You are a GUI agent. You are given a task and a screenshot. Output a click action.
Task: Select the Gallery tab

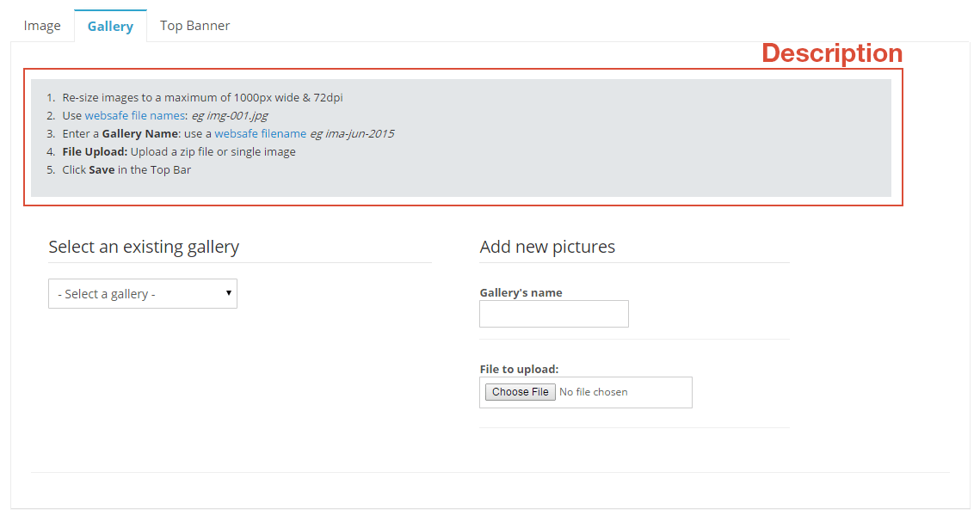(x=111, y=26)
